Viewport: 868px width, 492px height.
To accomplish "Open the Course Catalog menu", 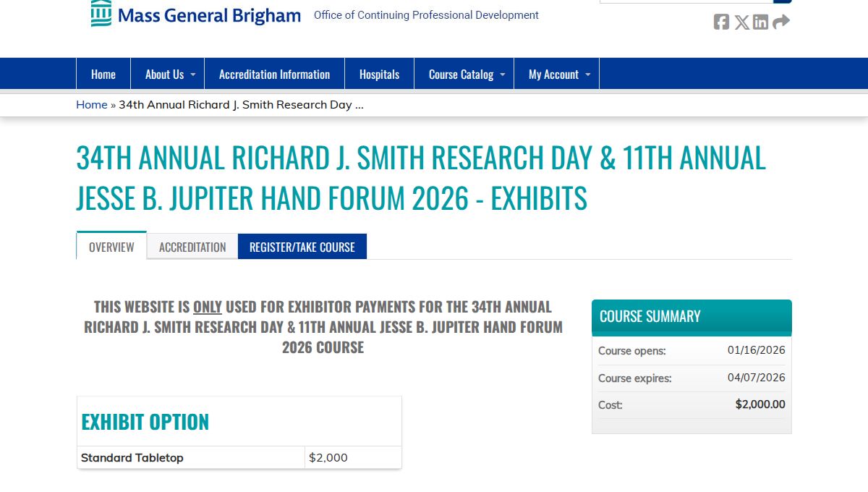I will 464,74.
